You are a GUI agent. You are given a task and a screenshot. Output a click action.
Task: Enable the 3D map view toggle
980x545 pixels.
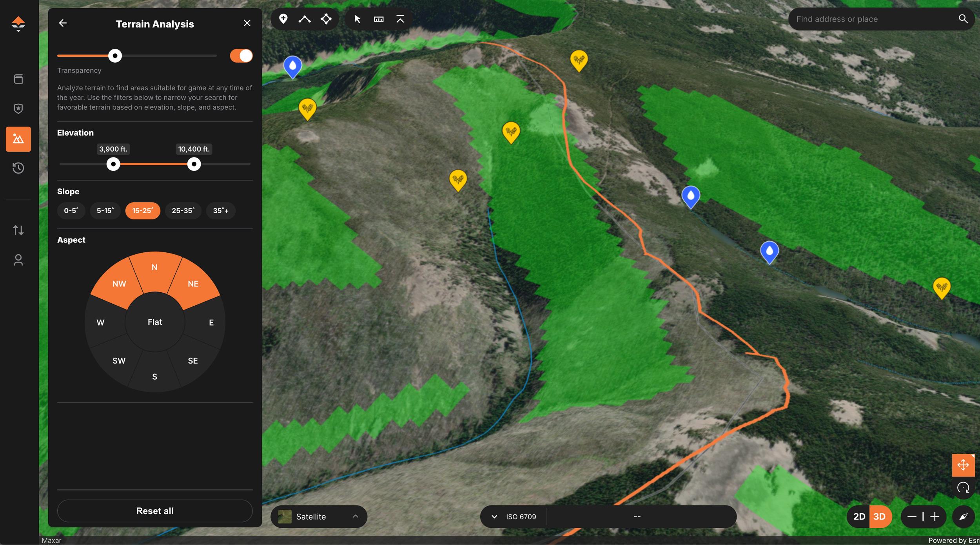pos(879,516)
